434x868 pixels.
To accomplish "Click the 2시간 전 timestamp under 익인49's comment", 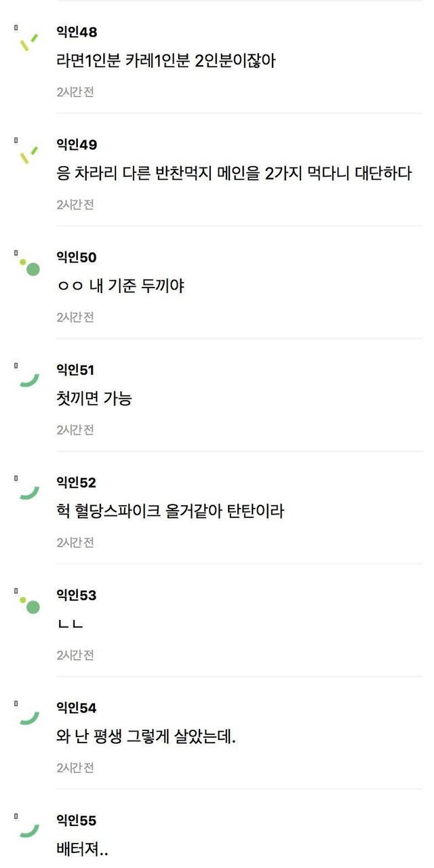I will click(75, 204).
